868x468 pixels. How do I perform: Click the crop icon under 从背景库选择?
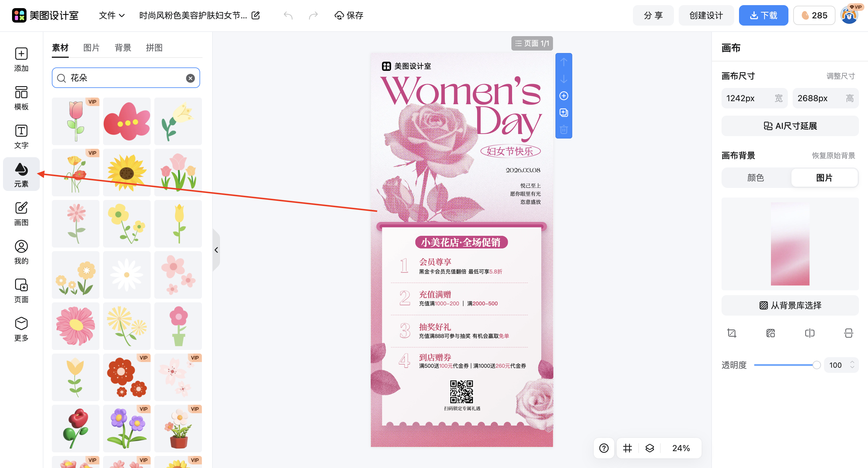pyautogui.click(x=732, y=333)
